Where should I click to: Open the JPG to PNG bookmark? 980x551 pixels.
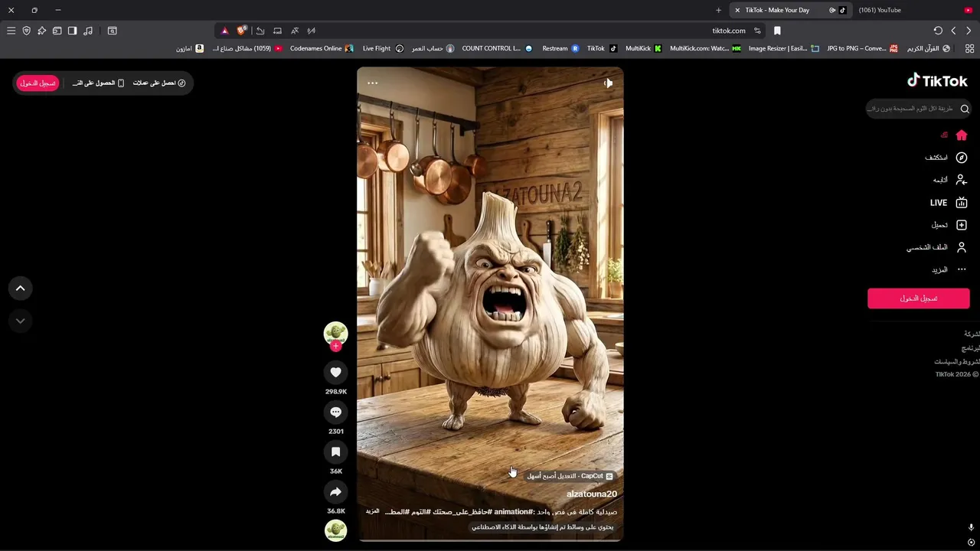click(862, 48)
